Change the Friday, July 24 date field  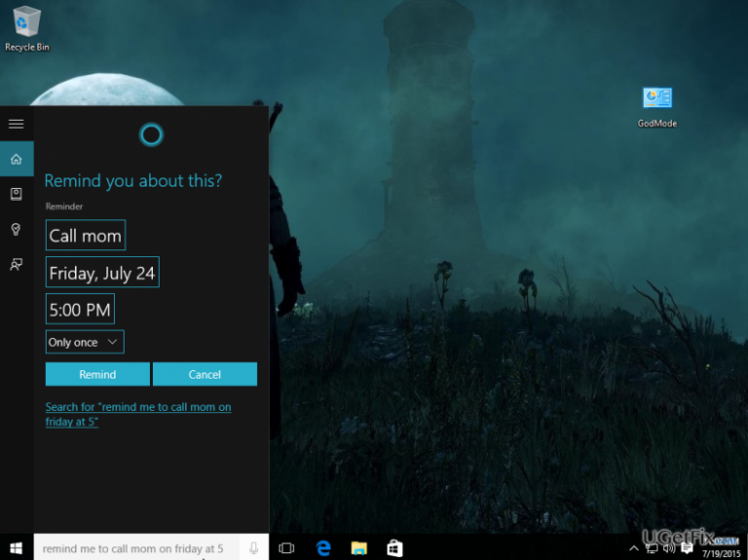102,273
